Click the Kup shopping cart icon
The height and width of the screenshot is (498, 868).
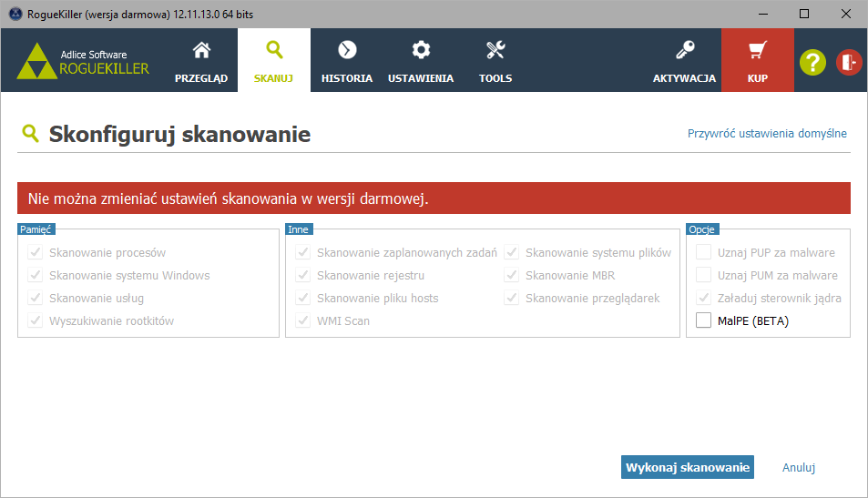point(757,50)
